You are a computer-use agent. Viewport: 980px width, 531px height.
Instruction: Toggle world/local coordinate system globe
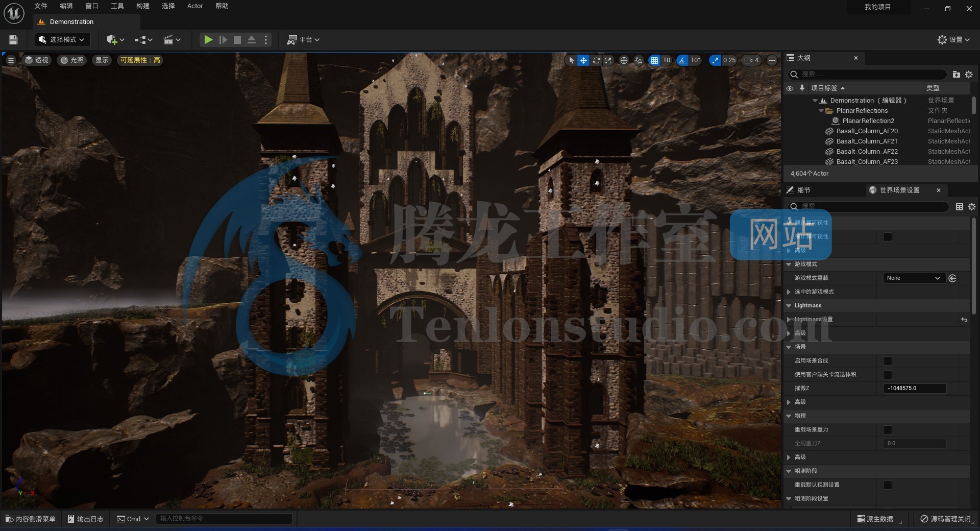624,60
